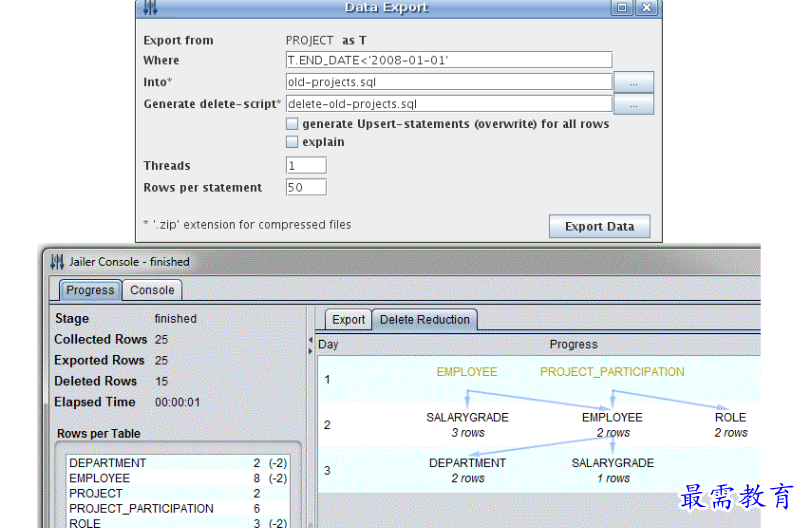Screen dimensions: 802x528
Task: Set the Threads value field
Action: pos(306,165)
